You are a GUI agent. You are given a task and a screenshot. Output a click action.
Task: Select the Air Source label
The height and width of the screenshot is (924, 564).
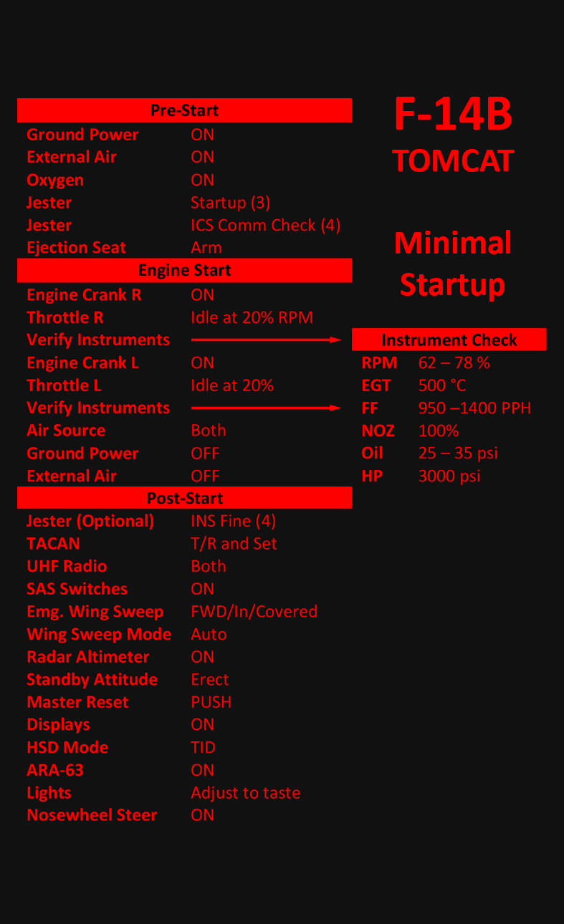pos(66,430)
